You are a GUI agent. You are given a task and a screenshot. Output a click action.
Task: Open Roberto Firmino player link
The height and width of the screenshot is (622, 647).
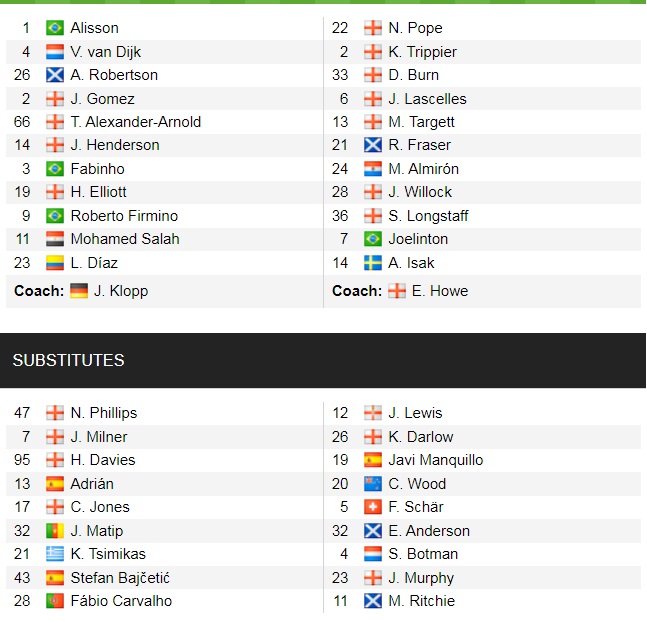124,216
